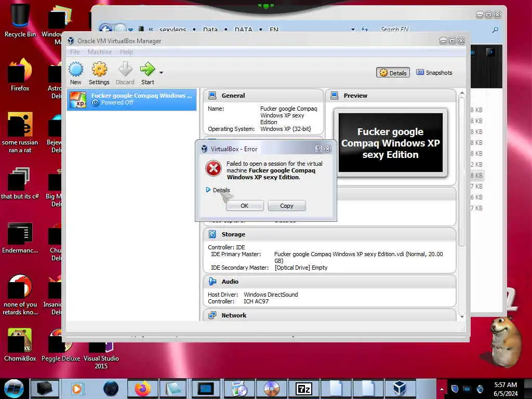Open the Machine menu

[100, 52]
